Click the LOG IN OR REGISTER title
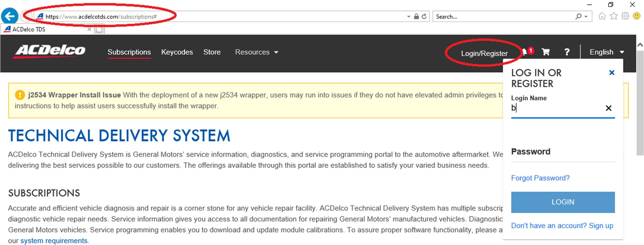 coord(536,78)
